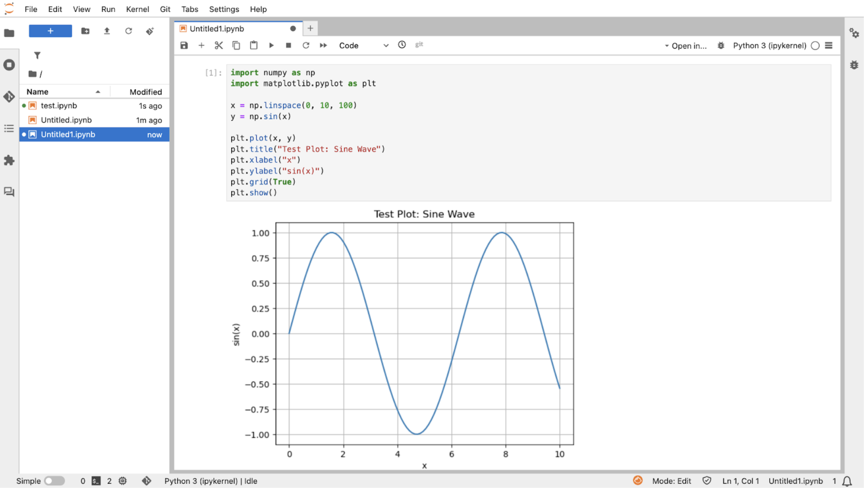Clone a Git repository icon
The image size is (868, 493).
tap(150, 31)
